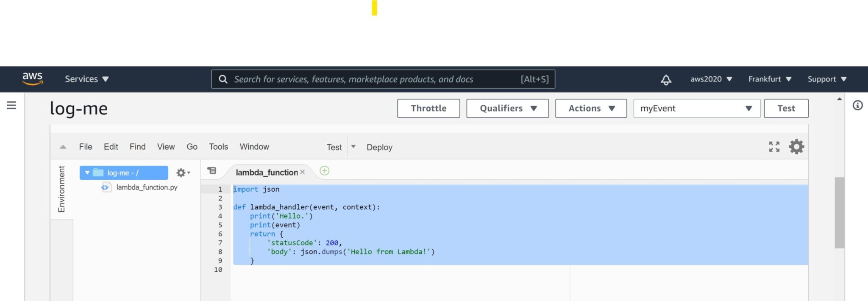Open the Actions dropdown
The height and width of the screenshot is (301, 868).
tap(591, 108)
